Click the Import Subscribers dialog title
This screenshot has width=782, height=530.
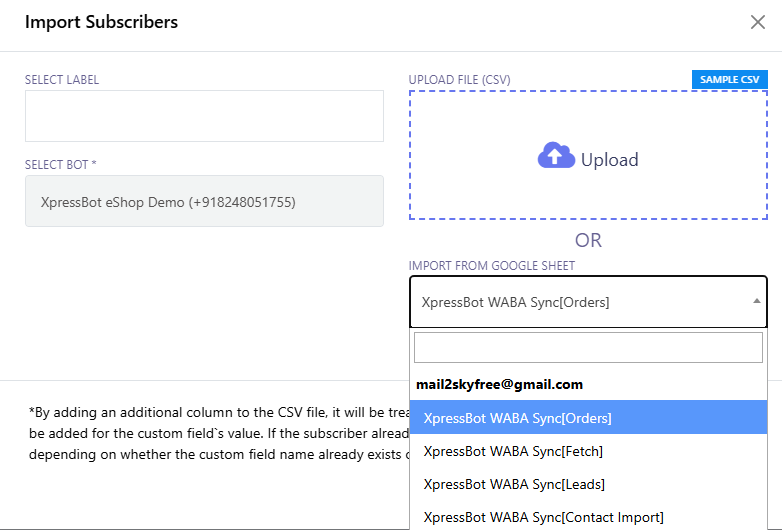pyautogui.click(x=101, y=22)
